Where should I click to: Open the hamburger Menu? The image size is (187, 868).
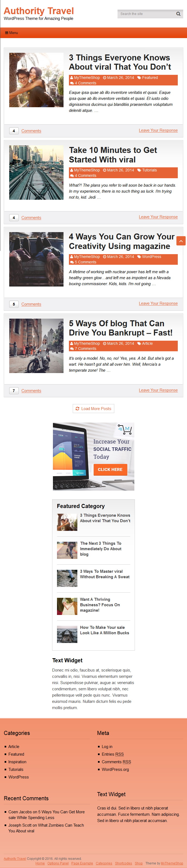[11, 33]
